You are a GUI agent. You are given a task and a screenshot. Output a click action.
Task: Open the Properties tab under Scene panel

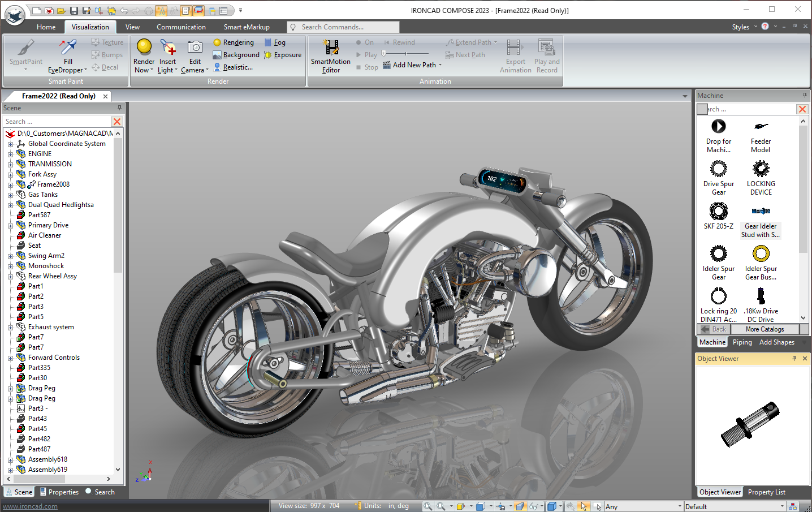pyautogui.click(x=59, y=492)
